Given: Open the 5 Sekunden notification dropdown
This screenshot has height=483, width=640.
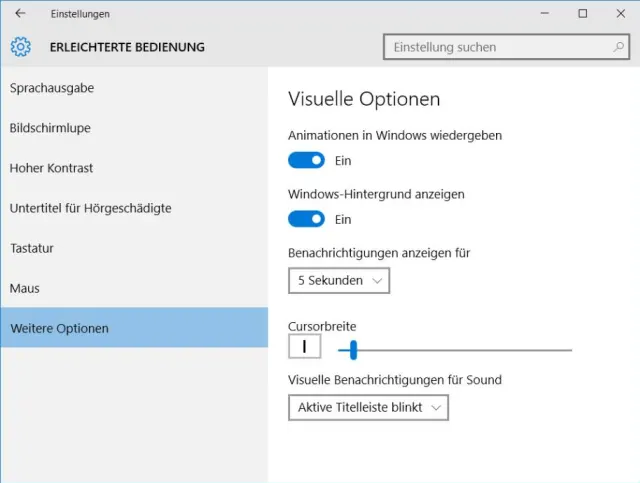Looking at the screenshot, I should pyautogui.click(x=339, y=281).
